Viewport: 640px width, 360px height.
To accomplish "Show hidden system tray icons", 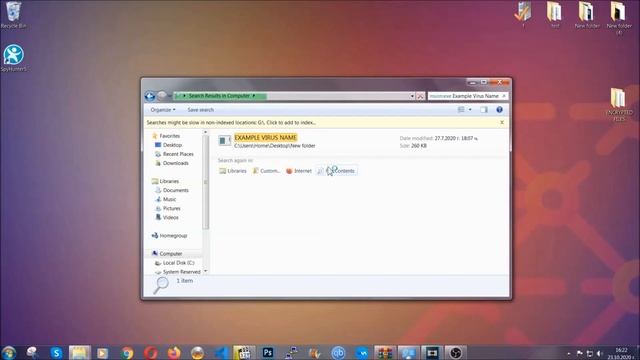I will pyautogui.click(x=569, y=353).
